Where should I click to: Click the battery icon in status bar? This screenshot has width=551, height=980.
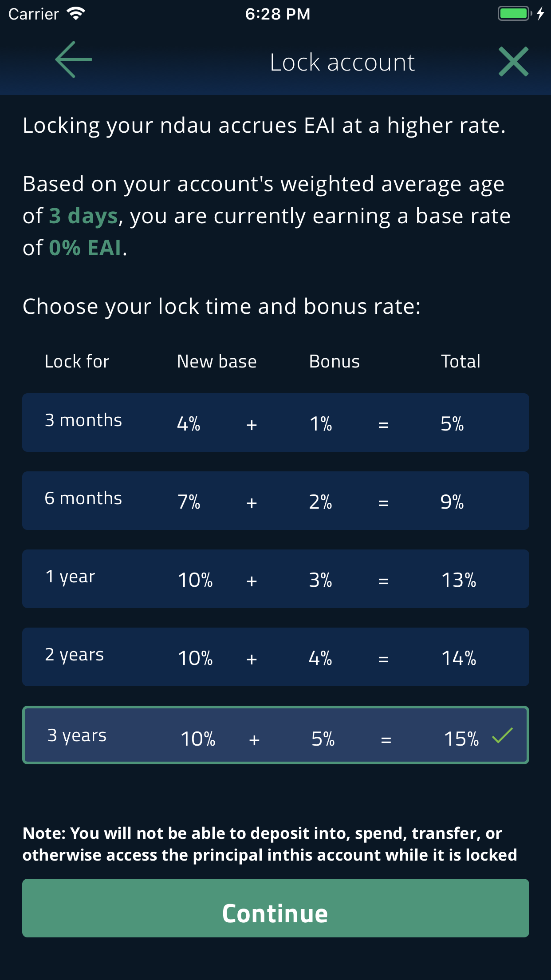coord(513,13)
